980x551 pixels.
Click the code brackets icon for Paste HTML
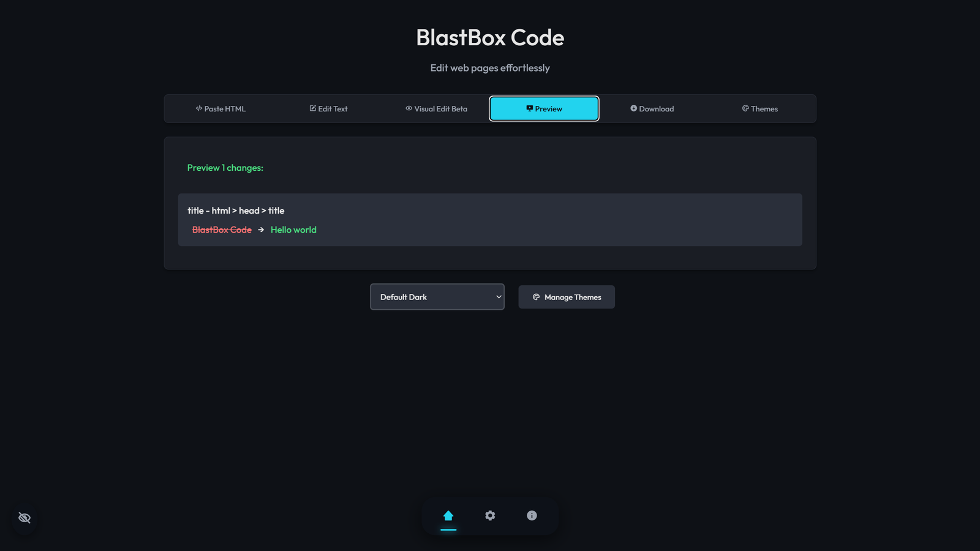point(198,108)
